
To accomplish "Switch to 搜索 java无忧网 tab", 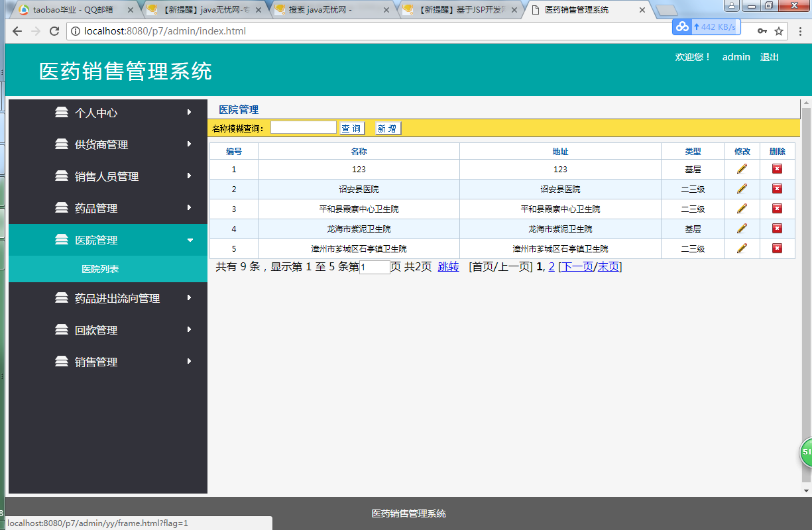I will [x=330, y=10].
